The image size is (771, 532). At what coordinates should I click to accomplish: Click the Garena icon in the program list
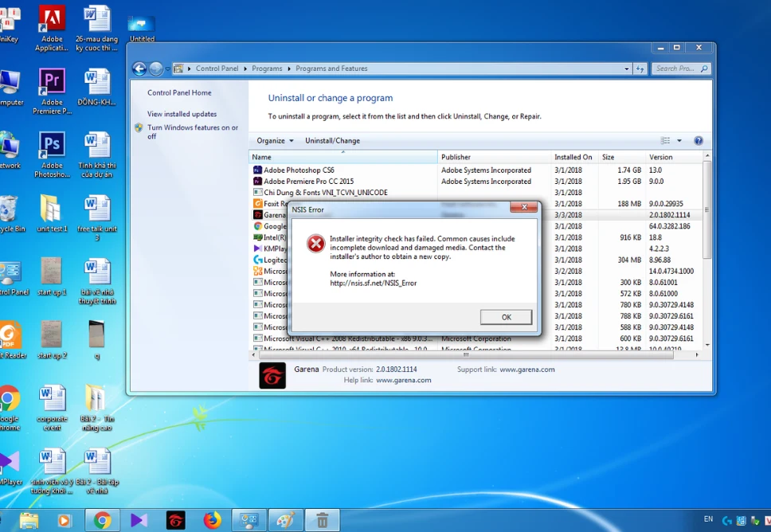click(257, 215)
